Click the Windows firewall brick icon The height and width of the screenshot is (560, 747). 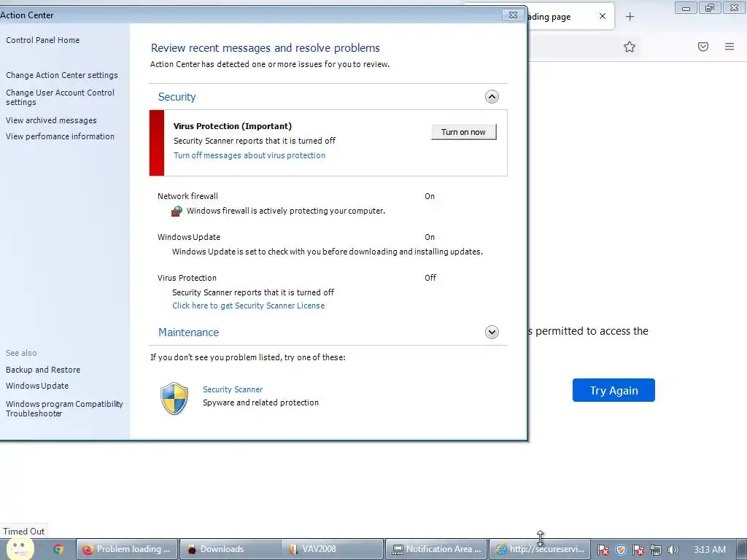click(177, 211)
